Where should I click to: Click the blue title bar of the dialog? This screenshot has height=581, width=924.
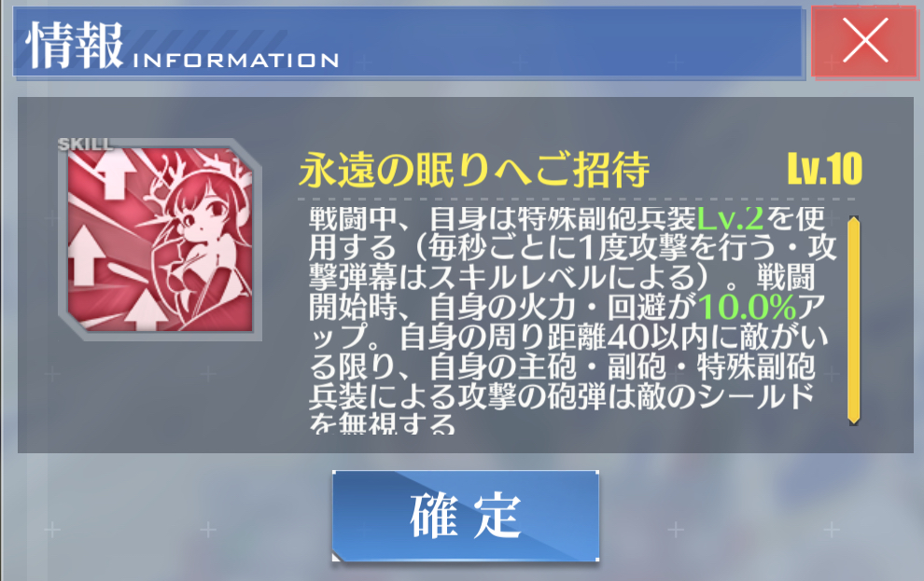pyautogui.click(x=407, y=41)
